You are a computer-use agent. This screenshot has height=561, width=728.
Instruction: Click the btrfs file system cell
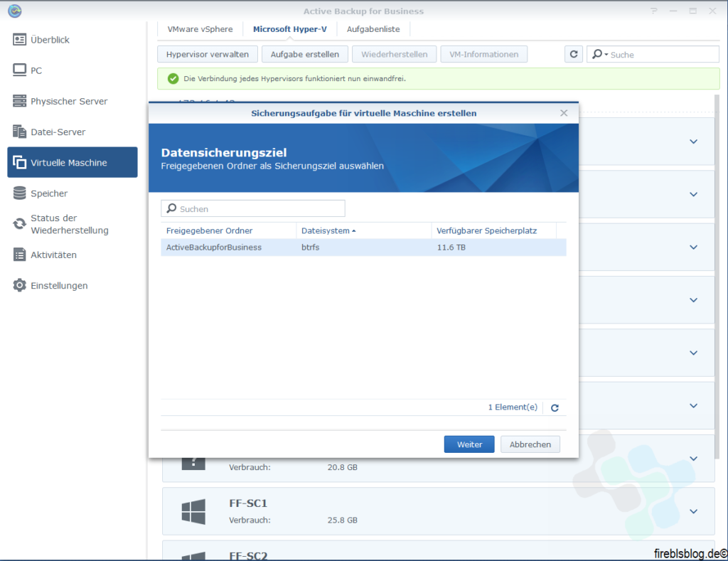click(x=310, y=247)
